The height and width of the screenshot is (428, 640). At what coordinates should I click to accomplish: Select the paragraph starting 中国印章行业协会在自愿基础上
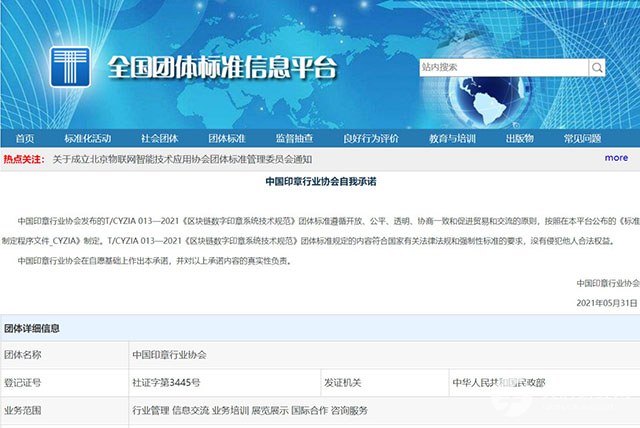(x=155, y=261)
